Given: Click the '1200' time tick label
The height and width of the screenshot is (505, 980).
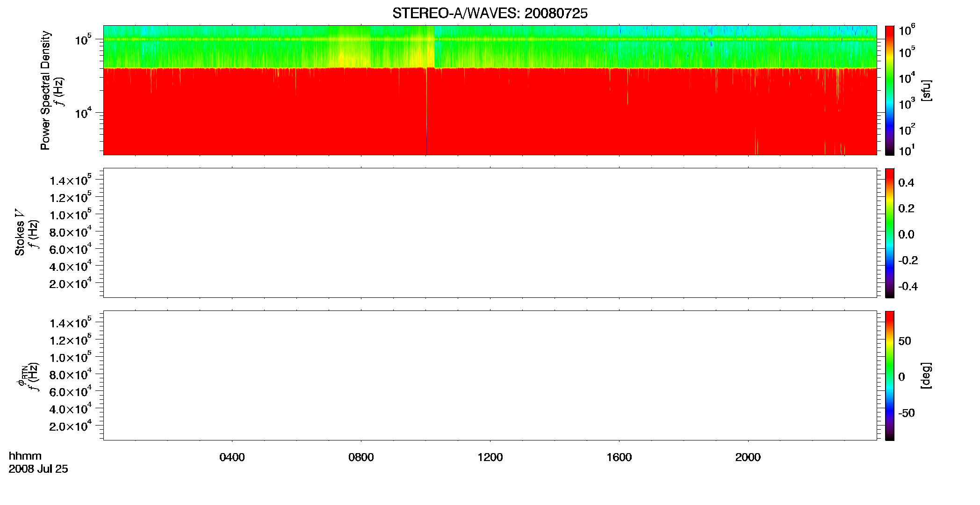Looking at the screenshot, I should [x=490, y=457].
